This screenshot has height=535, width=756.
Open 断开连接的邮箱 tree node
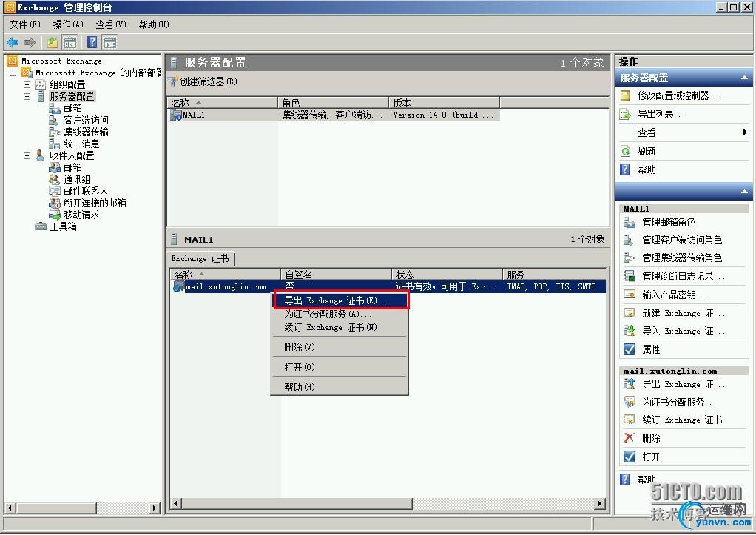tap(95, 203)
